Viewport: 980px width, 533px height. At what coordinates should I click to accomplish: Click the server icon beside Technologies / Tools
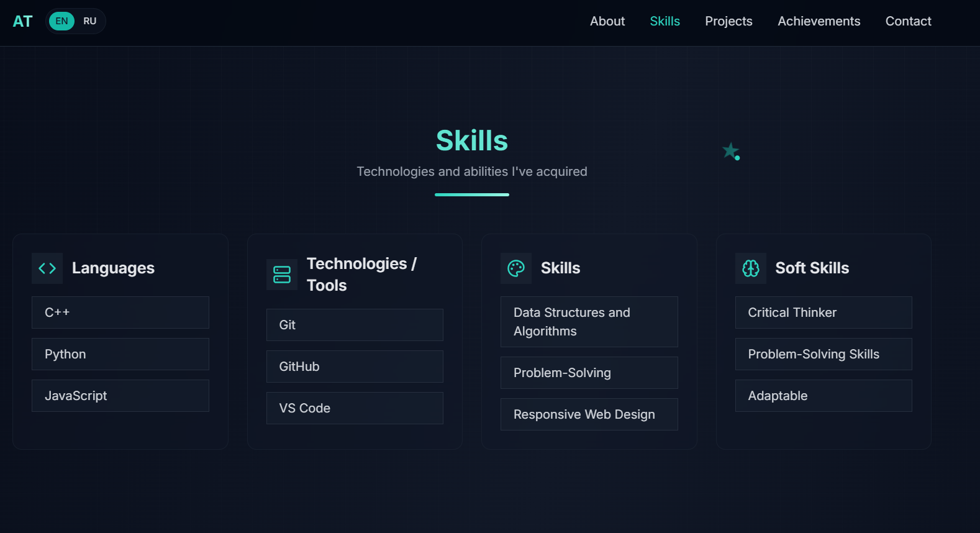[282, 275]
